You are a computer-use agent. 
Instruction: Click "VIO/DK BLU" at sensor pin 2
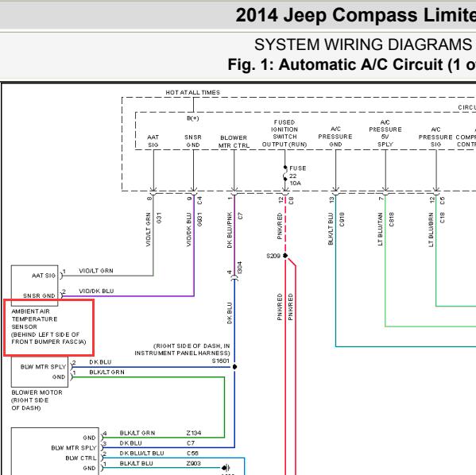[x=96, y=291]
